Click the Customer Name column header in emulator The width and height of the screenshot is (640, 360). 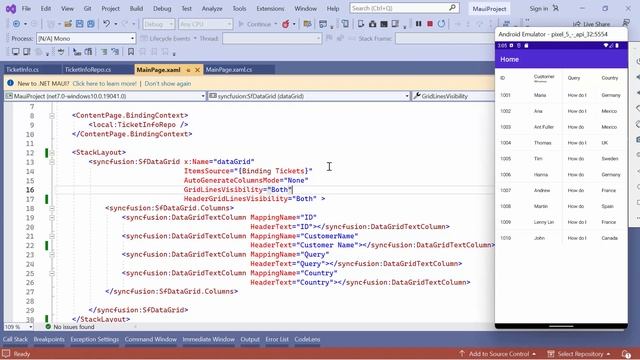[x=544, y=78]
